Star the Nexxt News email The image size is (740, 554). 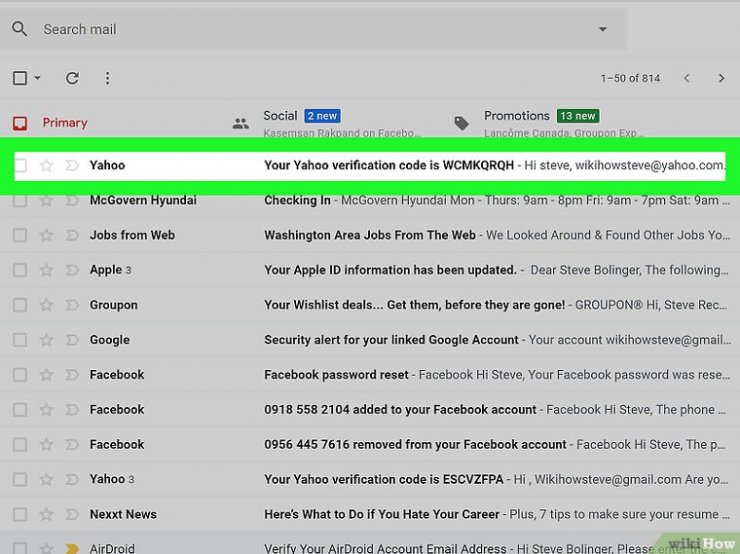(x=46, y=514)
